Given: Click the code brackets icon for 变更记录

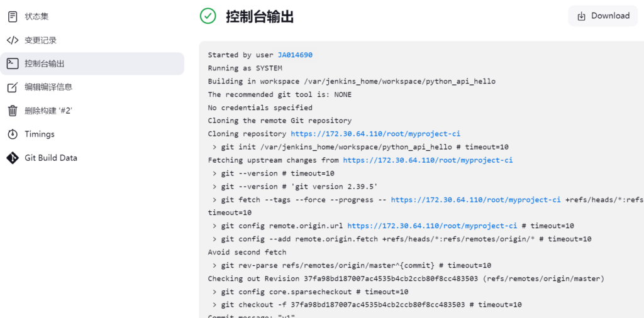Looking at the screenshot, I should (x=13, y=40).
